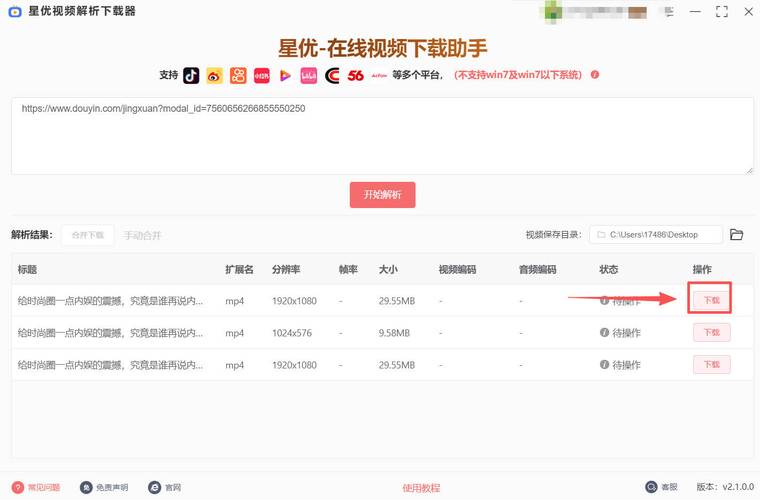Click the third row video title
The width and height of the screenshot is (760, 500).
point(110,365)
